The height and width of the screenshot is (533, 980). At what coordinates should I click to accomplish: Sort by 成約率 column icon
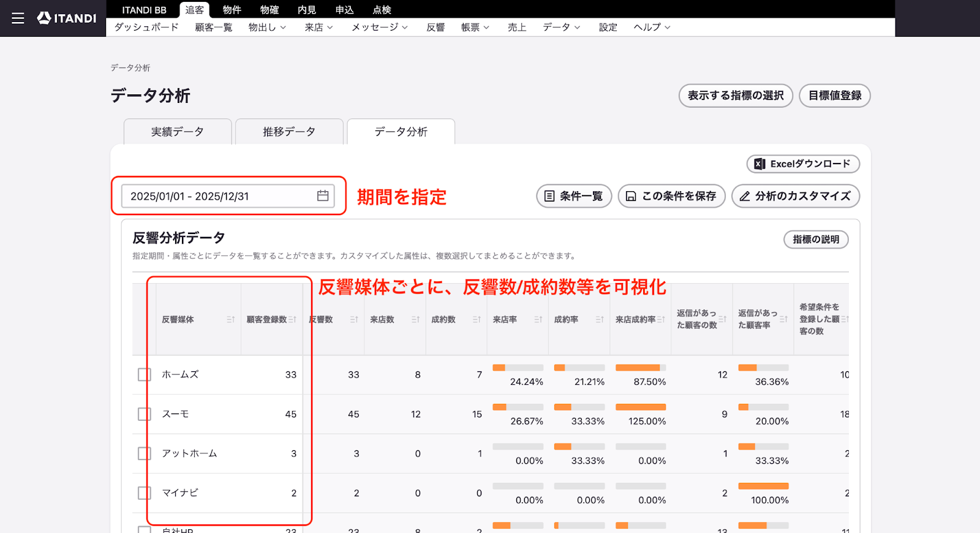pyautogui.click(x=600, y=320)
